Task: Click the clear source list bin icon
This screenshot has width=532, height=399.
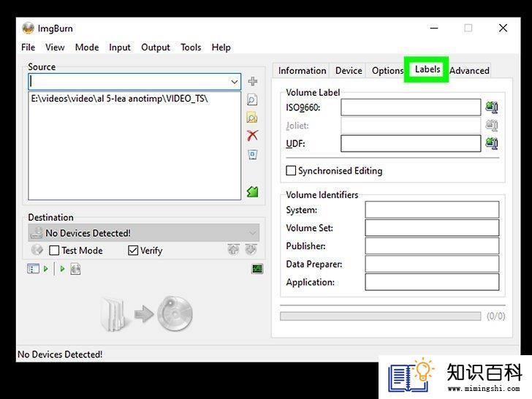Action: pos(252,154)
